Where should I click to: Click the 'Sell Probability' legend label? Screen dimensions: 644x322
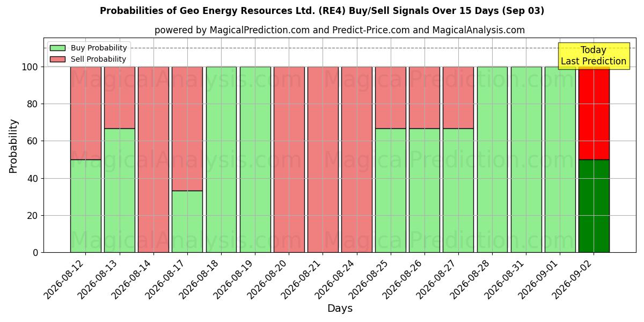click(x=98, y=59)
